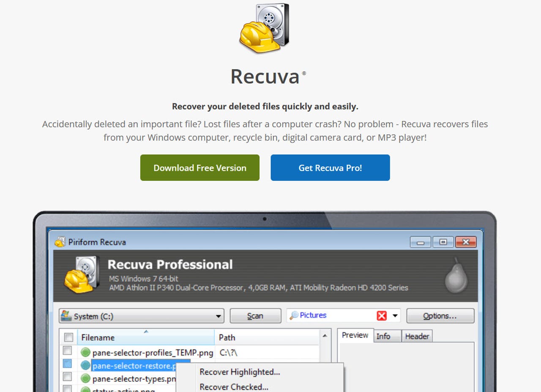This screenshot has width=541, height=392.
Task: Clear the Pictures filter with red X
Action: coord(382,316)
